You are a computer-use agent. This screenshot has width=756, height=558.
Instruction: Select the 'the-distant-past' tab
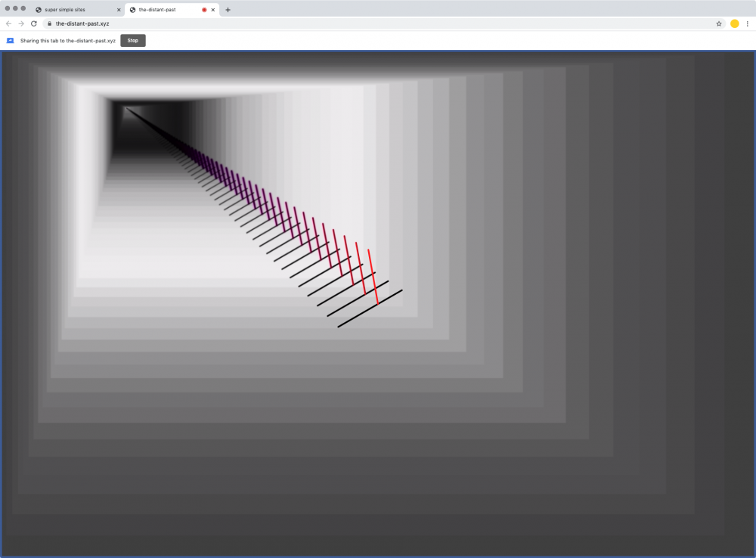[172, 10]
